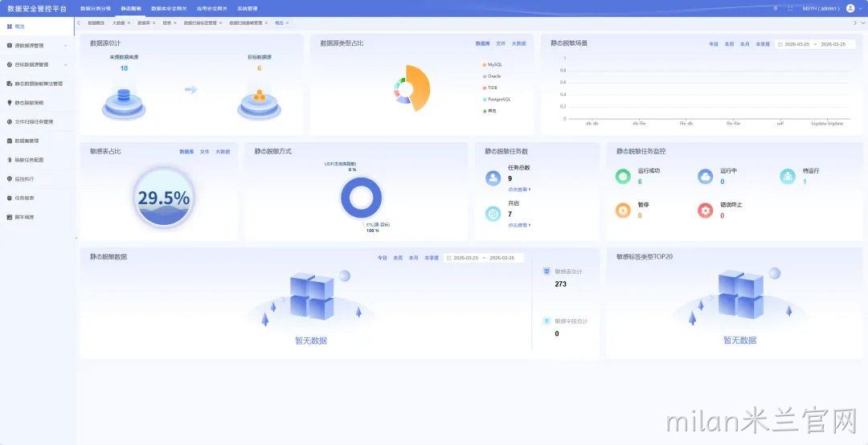
Task: Click the tab bar scroll-right arrow
Action: coord(854,22)
